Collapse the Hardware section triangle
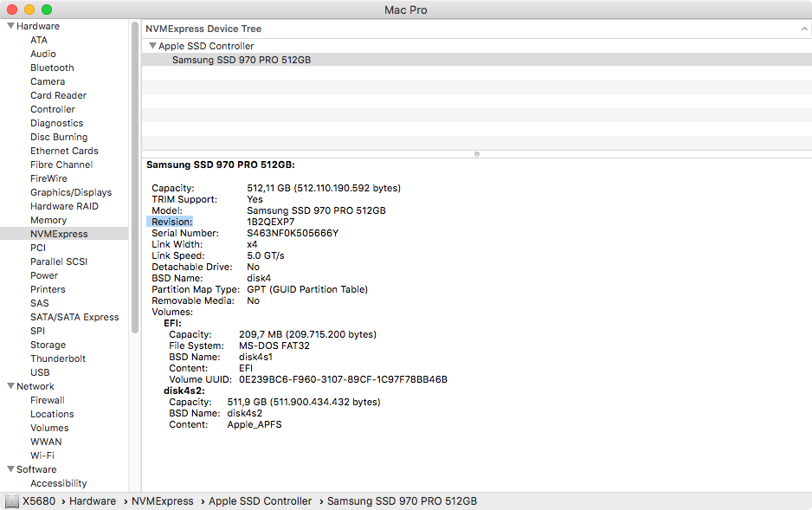Screen dimensions: 812x510 (10, 26)
